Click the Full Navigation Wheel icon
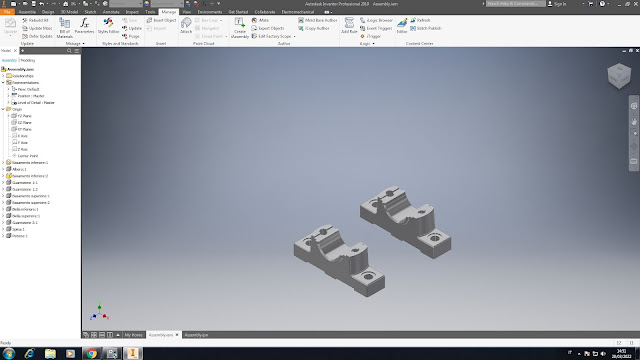 tap(634, 106)
